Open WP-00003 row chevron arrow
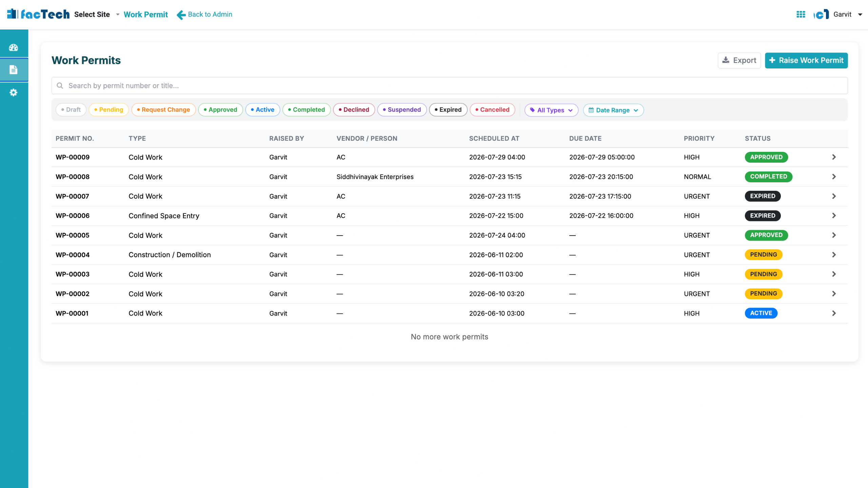Viewport: 868px width, 488px height. (834, 274)
